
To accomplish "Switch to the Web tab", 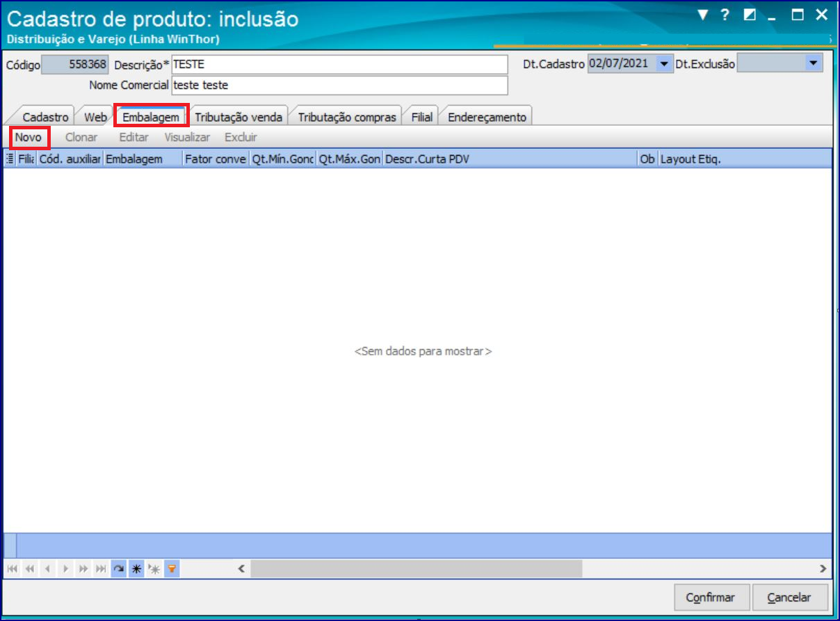I will (x=95, y=118).
